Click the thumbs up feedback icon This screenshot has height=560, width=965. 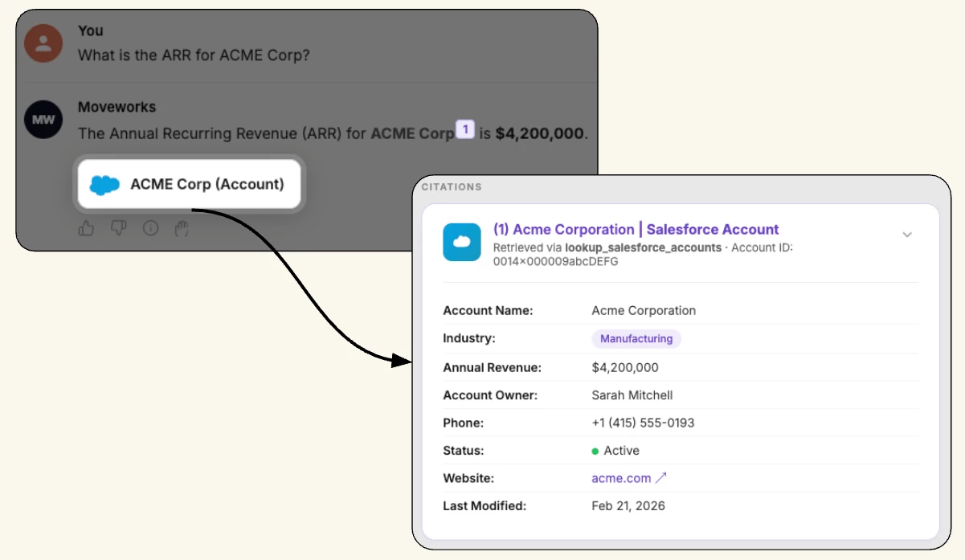pyautogui.click(x=87, y=228)
